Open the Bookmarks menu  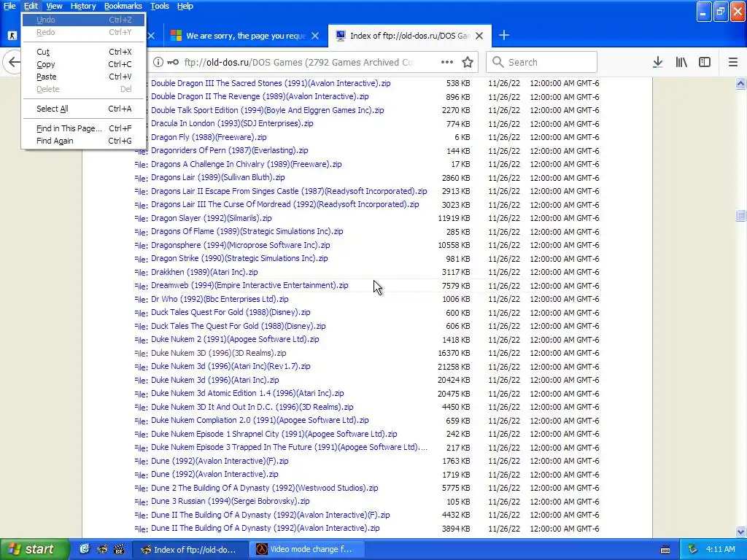[x=123, y=6]
